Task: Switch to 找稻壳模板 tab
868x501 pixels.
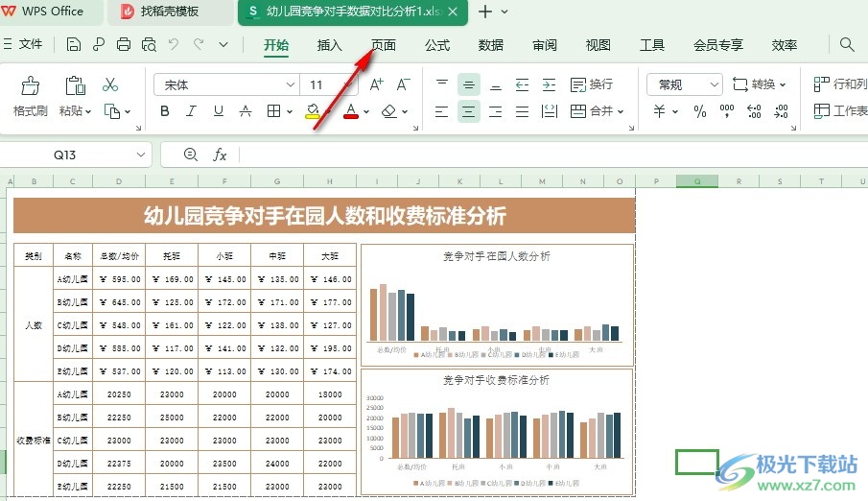Action: [170, 12]
